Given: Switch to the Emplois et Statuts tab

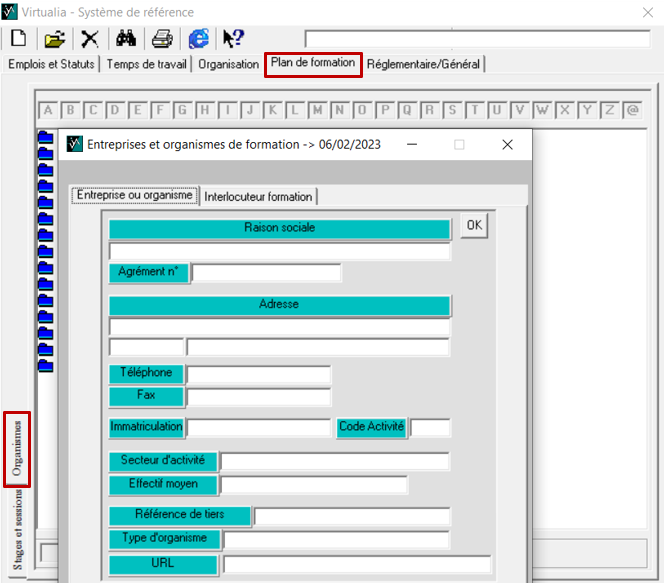Looking at the screenshot, I should [x=51, y=64].
